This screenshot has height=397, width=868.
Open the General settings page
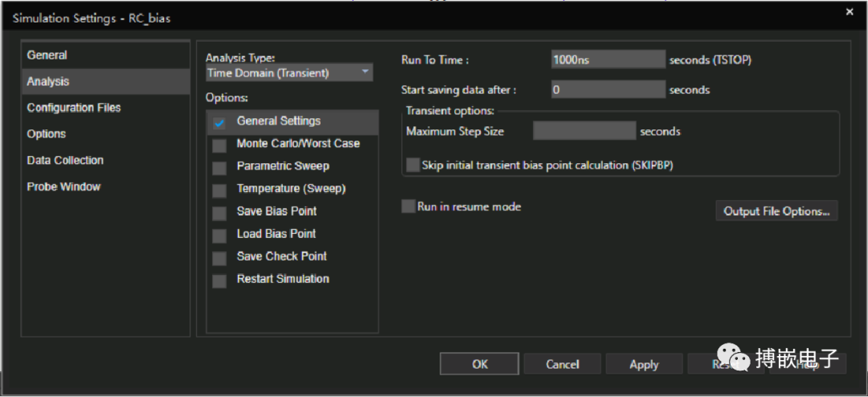click(105, 55)
